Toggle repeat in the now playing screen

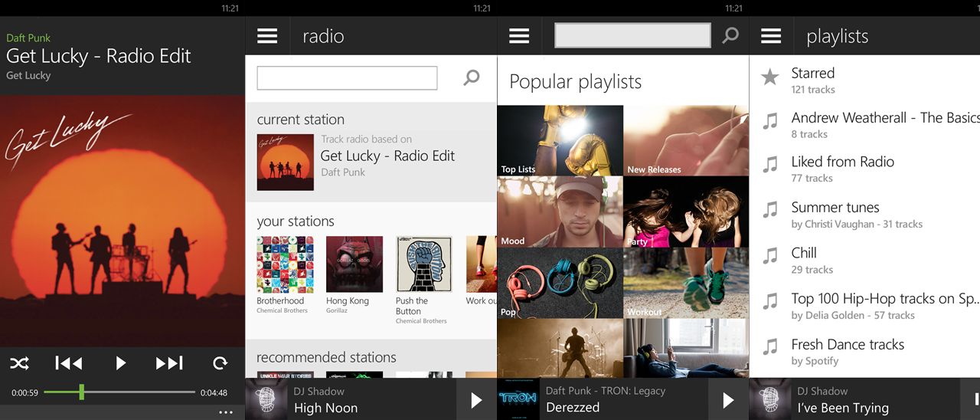(x=220, y=363)
